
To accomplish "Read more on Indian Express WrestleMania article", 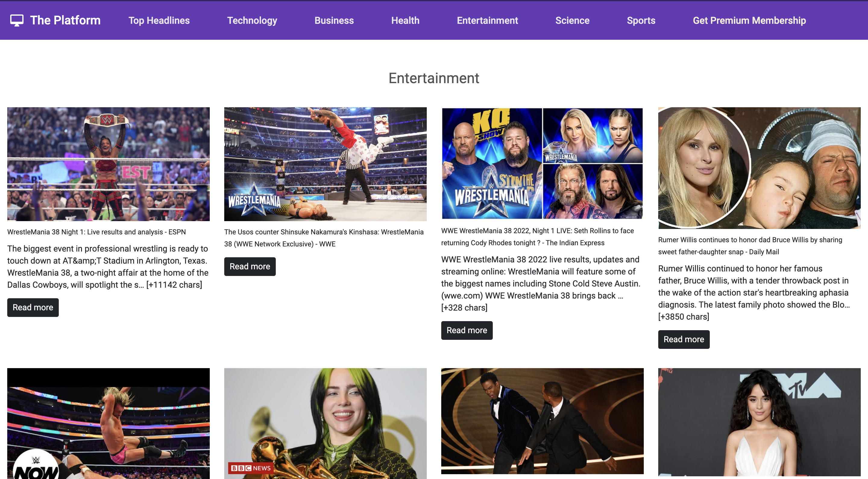I will coord(467,330).
